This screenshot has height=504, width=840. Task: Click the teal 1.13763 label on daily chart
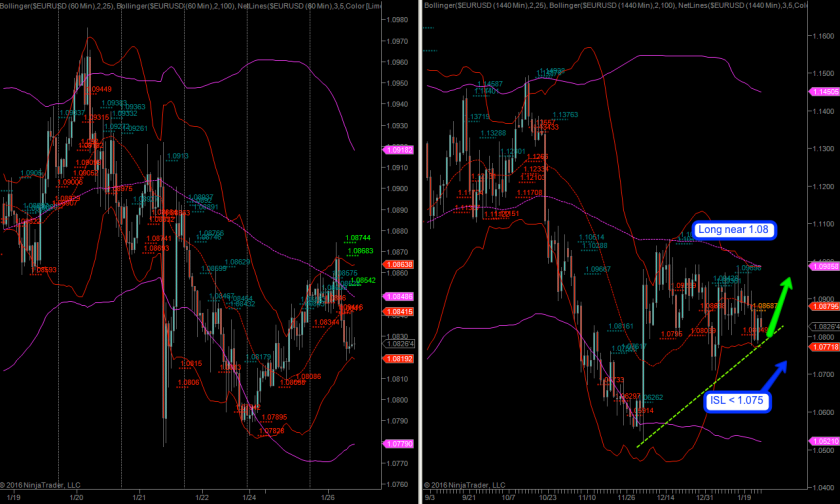(x=565, y=115)
